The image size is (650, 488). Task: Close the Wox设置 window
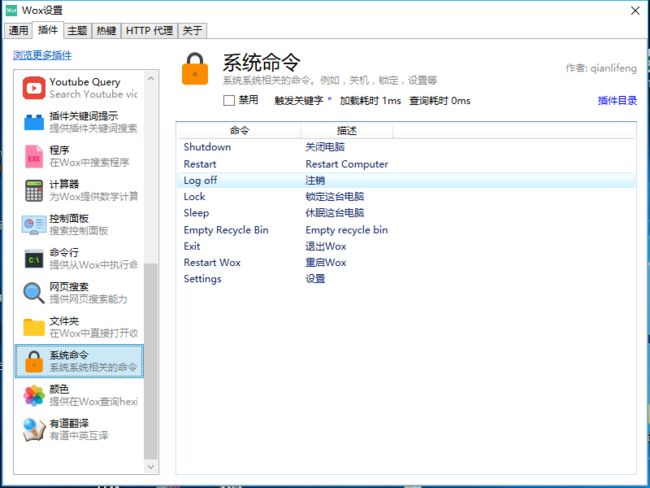(635, 11)
